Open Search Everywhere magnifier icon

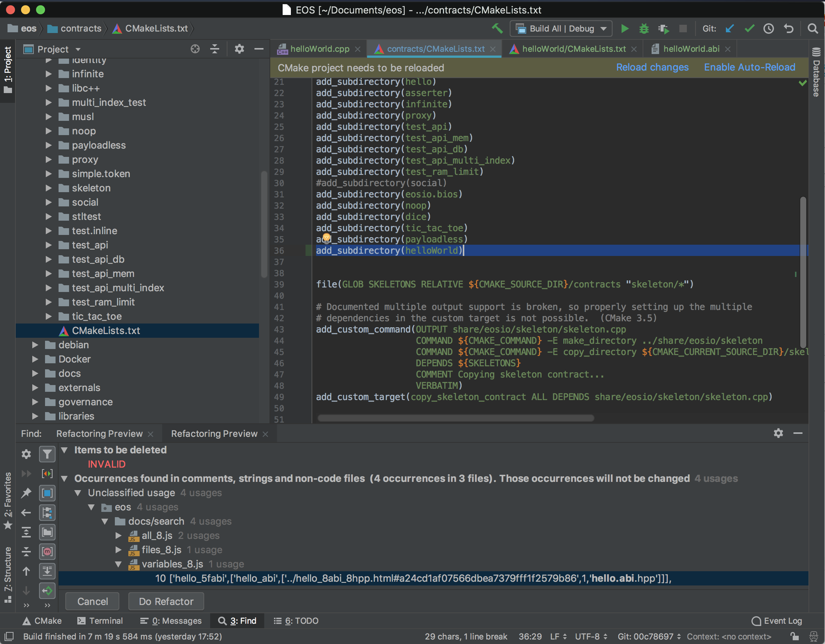813,29
